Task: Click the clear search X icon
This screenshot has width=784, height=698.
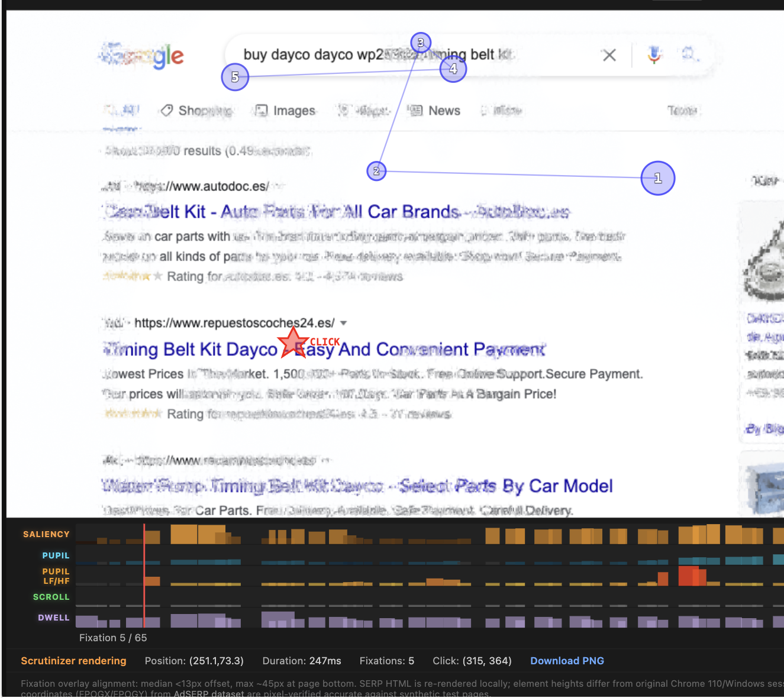Action: (609, 56)
